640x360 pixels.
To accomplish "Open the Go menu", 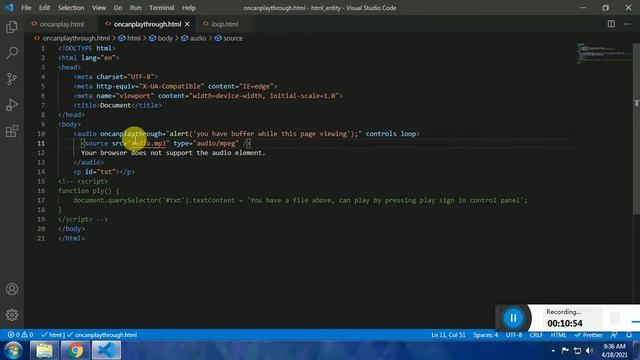I will 118,8.
